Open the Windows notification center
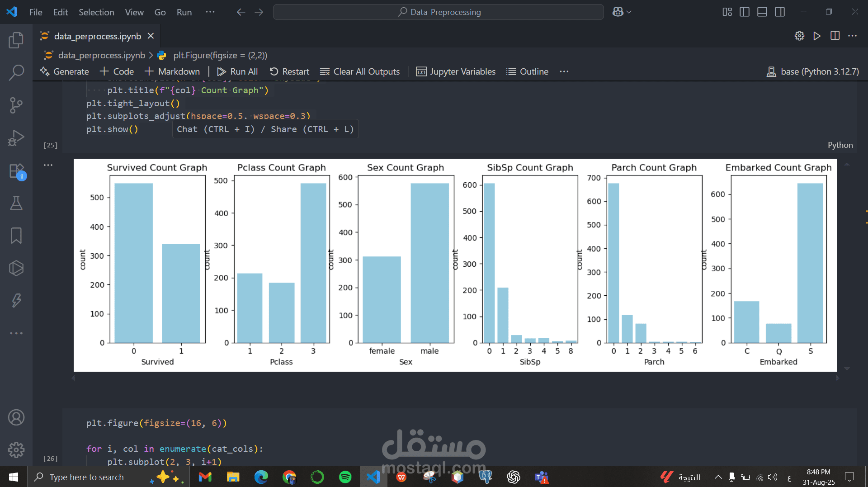Image resolution: width=868 pixels, height=487 pixels. coord(849,477)
